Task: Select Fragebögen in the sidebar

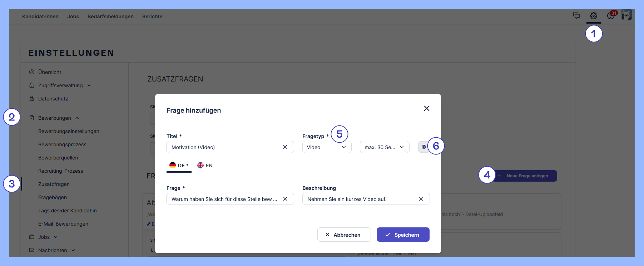Action: [53, 197]
